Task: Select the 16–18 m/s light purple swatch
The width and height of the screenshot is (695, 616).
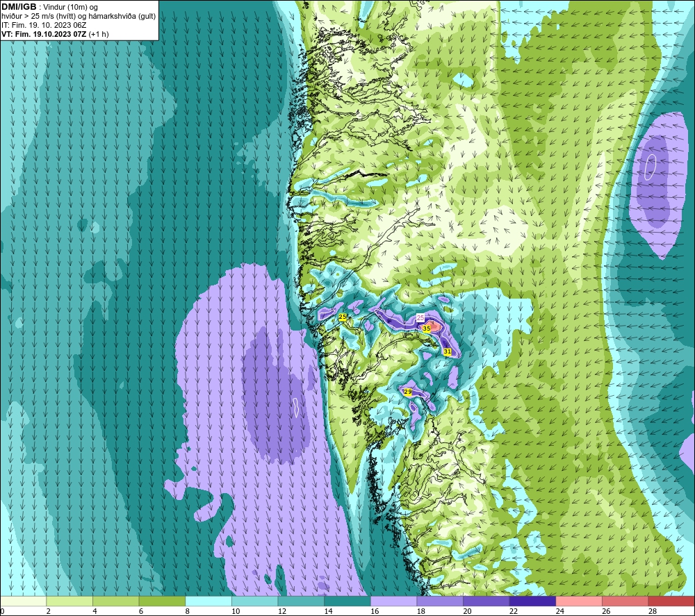Action: (x=393, y=601)
